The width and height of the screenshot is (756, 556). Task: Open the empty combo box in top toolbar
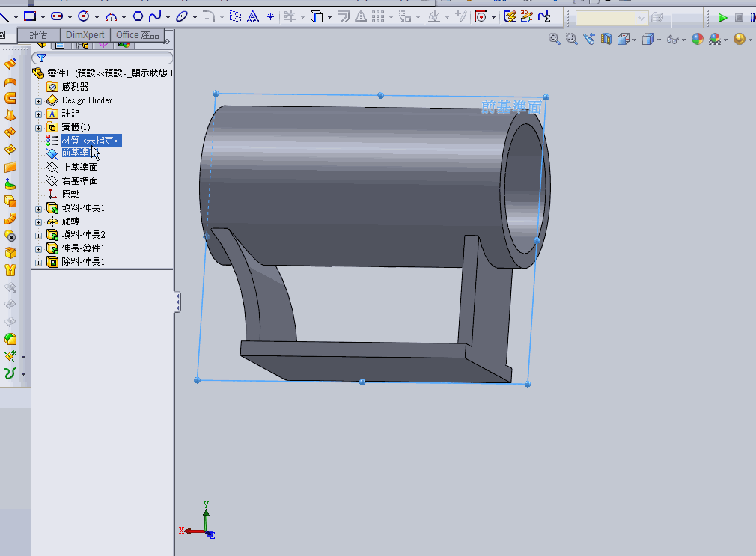tap(612, 18)
